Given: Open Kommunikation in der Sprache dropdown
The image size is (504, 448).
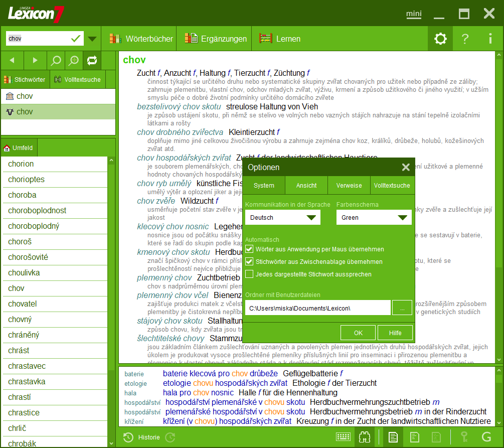Looking at the screenshot, I should pos(283,217).
